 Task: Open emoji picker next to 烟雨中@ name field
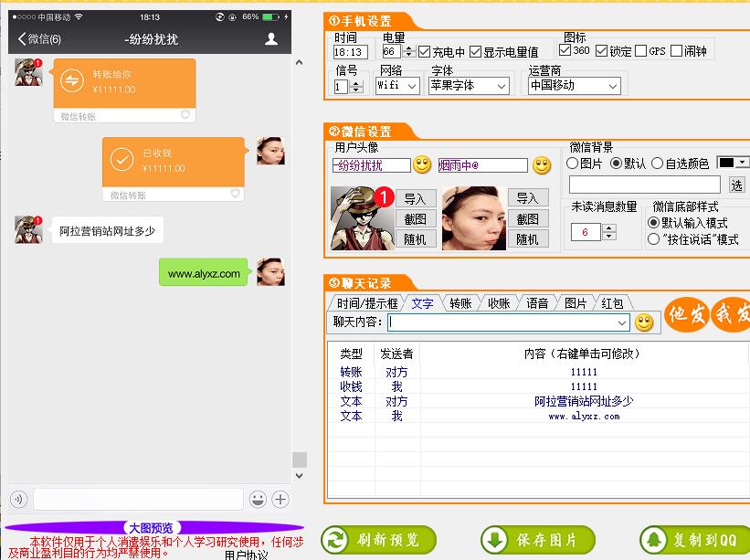point(542,165)
